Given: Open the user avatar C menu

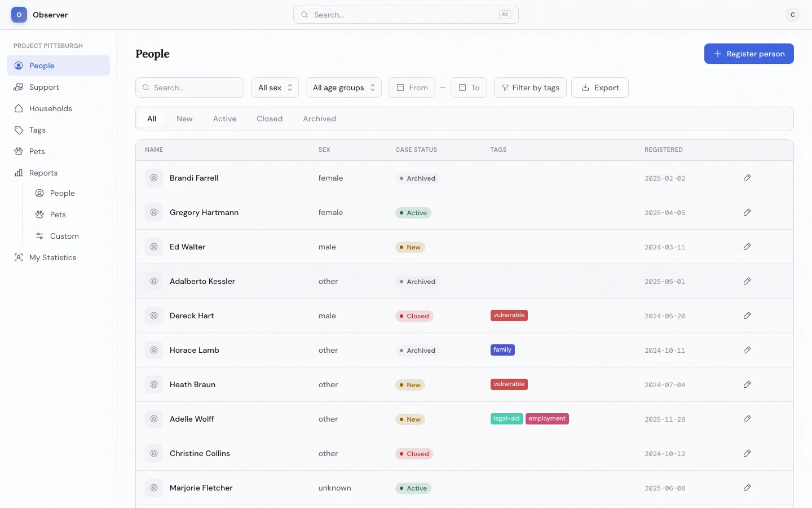Looking at the screenshot, I should [x=792, y=15].
